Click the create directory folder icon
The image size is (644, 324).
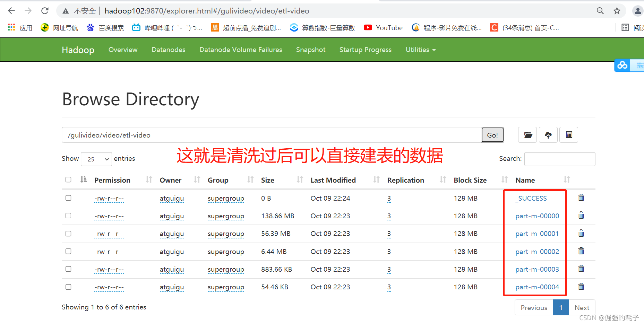tap(527, 135)
